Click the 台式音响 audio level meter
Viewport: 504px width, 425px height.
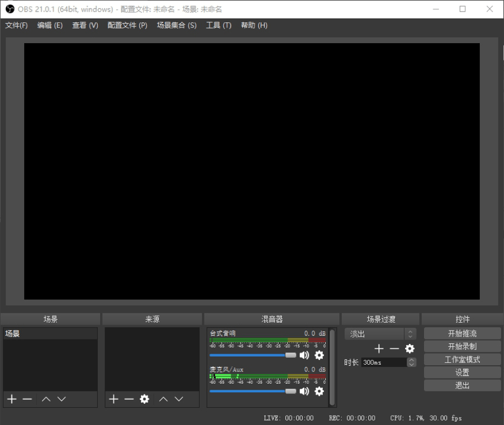pyautogui.click(x=268, y=340)
